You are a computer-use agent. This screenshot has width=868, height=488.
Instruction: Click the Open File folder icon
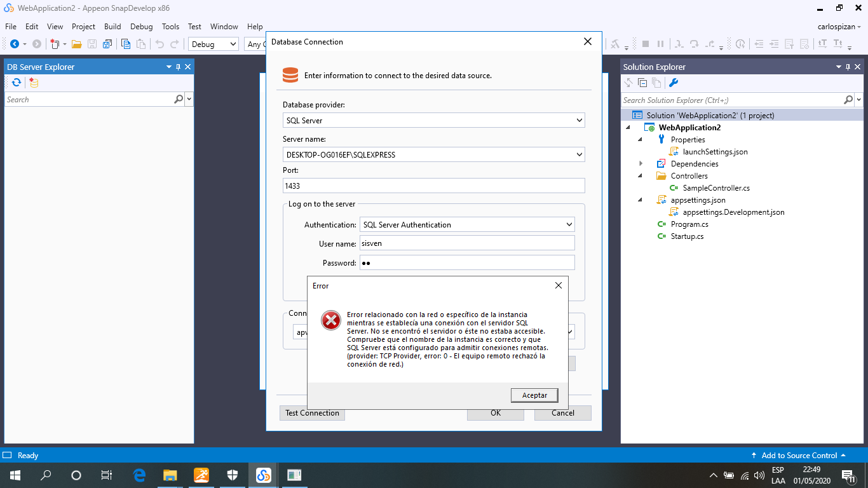click(x=77, y=44)
